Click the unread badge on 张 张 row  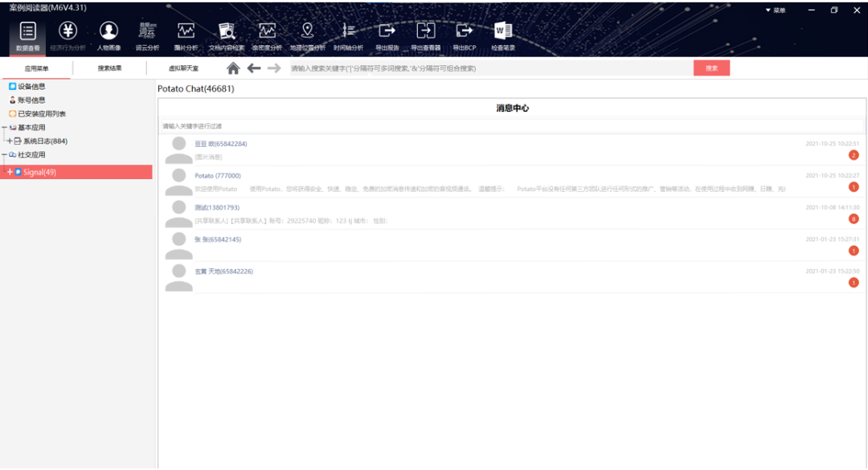click(x=854, y=251)
